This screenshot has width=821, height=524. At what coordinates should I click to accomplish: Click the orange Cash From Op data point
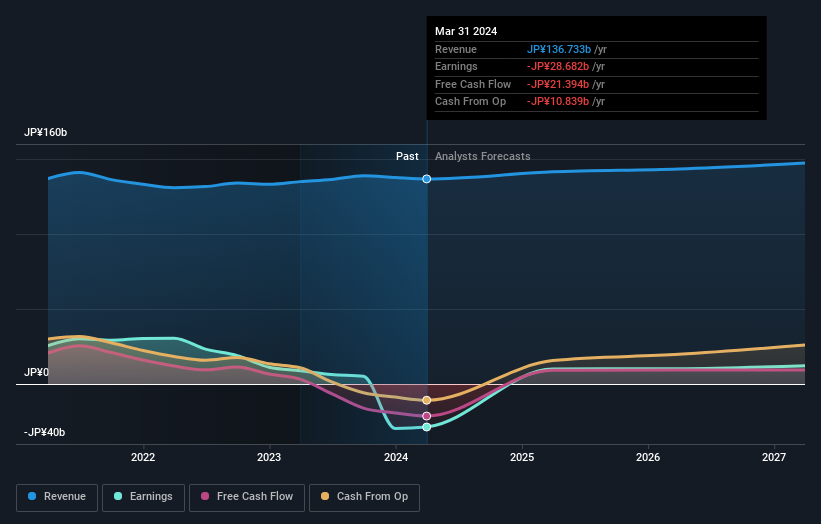tap(427, 400)
